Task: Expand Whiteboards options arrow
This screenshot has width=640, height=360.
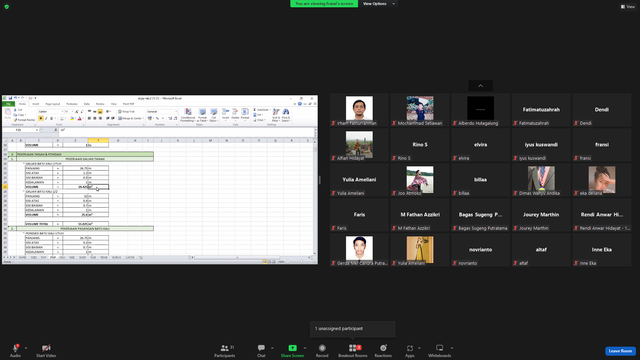Action: (x=452, y=348)
